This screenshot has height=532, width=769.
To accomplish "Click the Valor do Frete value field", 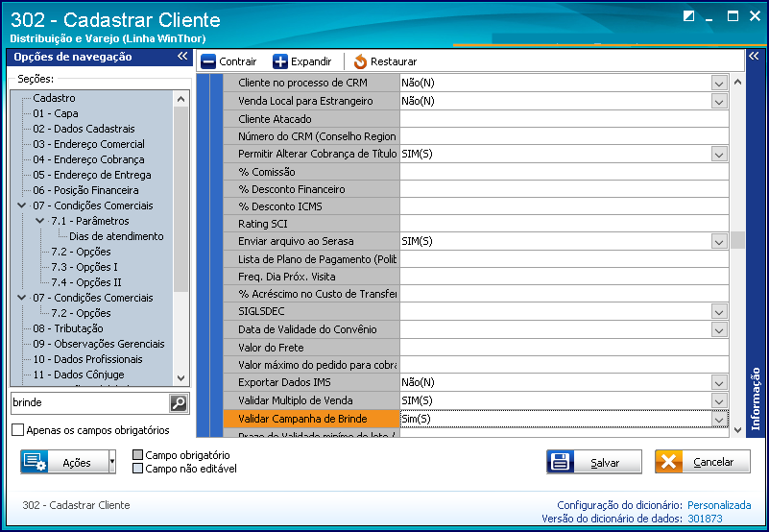I will (x=564, y=348).
